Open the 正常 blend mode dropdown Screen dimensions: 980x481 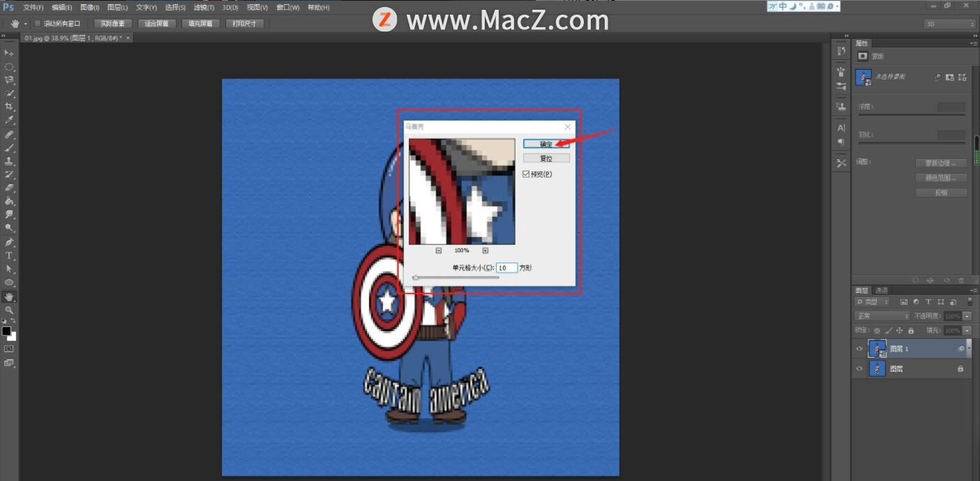[882, 316]
